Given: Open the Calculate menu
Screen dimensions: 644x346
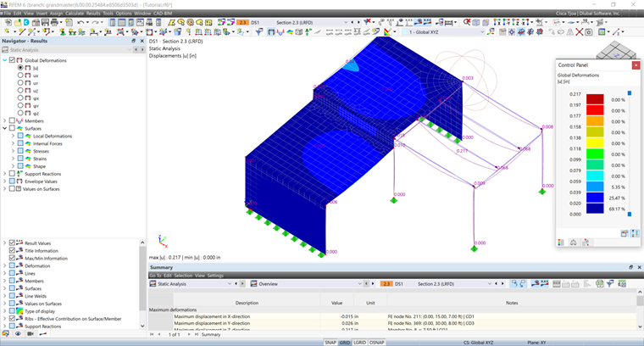Looking at the screenshot, I should [75, 14].
